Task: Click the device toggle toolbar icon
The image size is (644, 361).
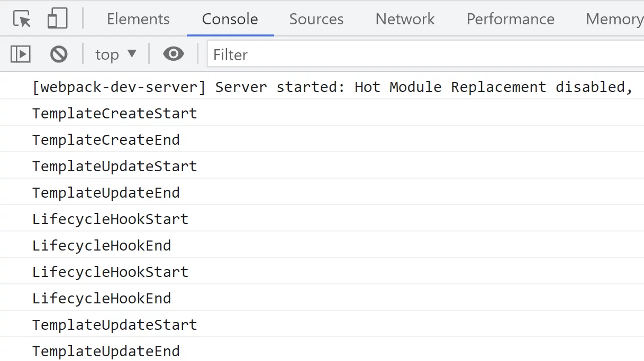Action: pyautogui.click(x=57, y=17)
